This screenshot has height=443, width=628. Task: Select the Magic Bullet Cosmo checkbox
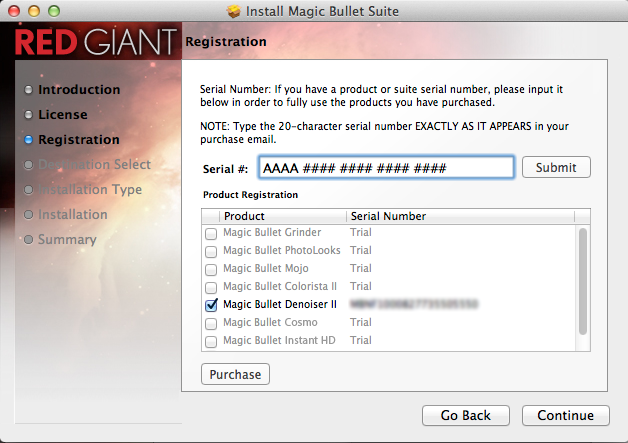coord(211,323)
